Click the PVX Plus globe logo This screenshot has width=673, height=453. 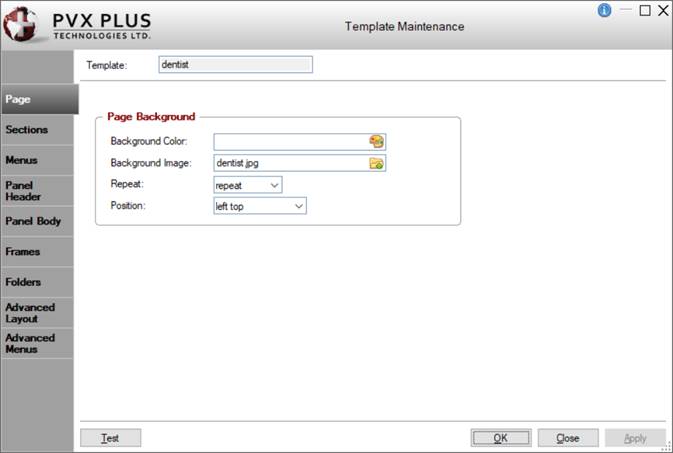pos(21,25)
